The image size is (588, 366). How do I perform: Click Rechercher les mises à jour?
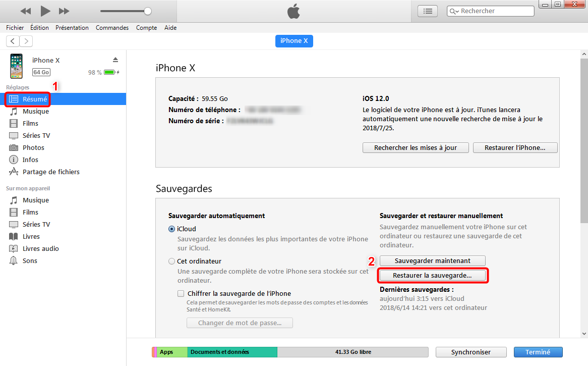(x=416, y=147)
